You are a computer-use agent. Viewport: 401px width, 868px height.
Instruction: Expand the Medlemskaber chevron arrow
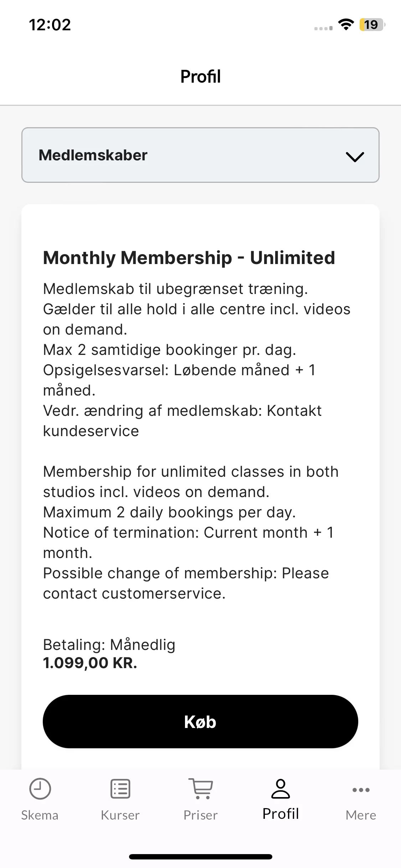(355, 156)
